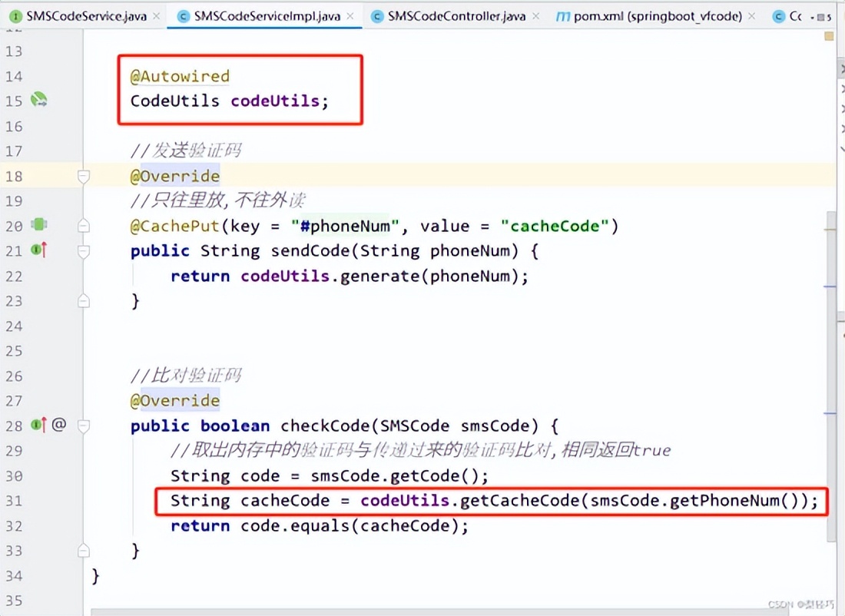Screen dimensions: 845x616
Task: Collapse fold marker at line 20
Action: (x=84, y=226)
